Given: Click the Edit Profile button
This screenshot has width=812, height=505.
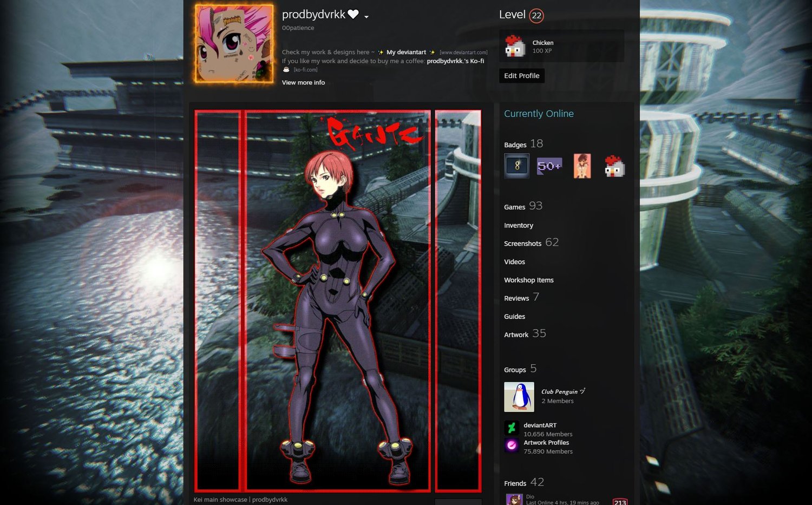Looking at the screenshot, I should point(521,76).
